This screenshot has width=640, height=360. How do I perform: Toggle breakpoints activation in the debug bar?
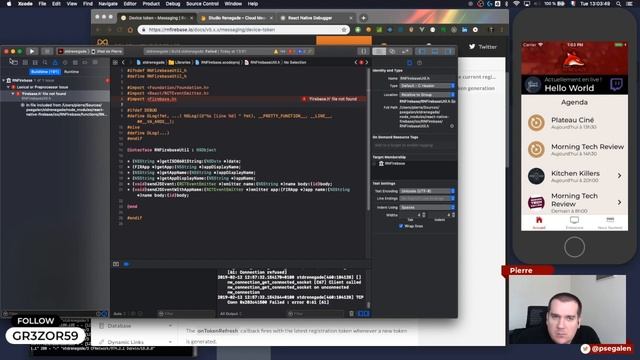tap(126, 264)
